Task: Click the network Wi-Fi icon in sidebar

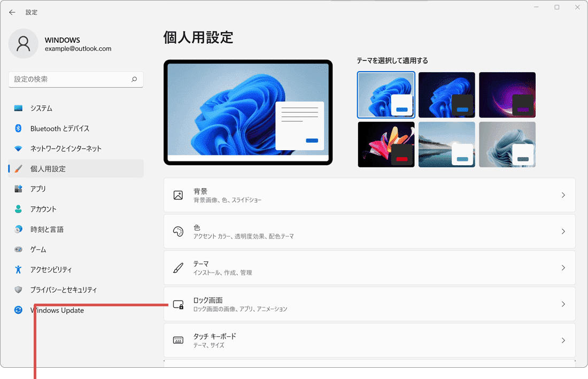Action: (19, 149)
